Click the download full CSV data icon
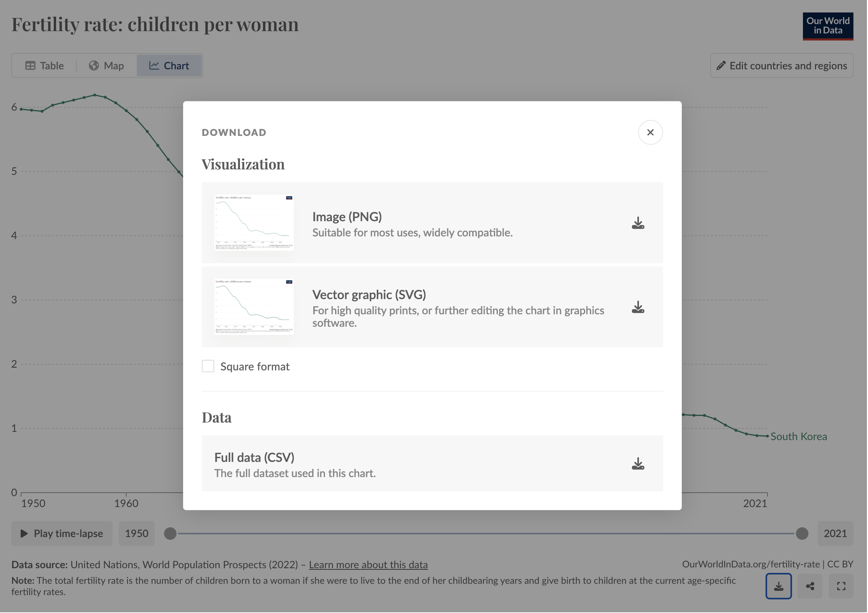This screenshot has height=613, width=868. pos(637,464)
